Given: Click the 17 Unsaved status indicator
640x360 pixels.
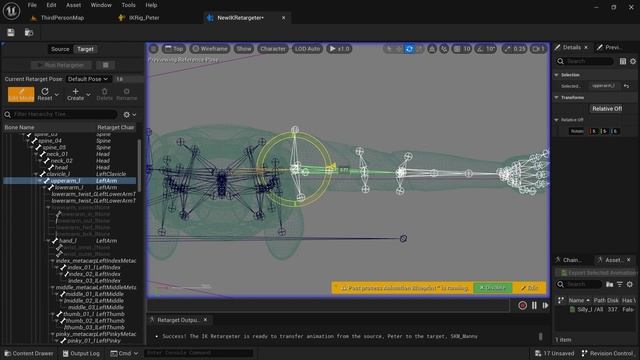Looking at the screenshot, I should pyautogui.click(x=554, y=353).
